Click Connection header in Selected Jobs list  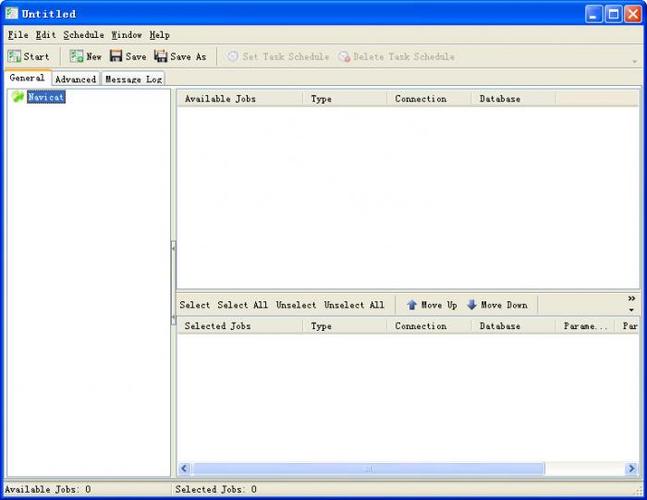click(429, 326)
